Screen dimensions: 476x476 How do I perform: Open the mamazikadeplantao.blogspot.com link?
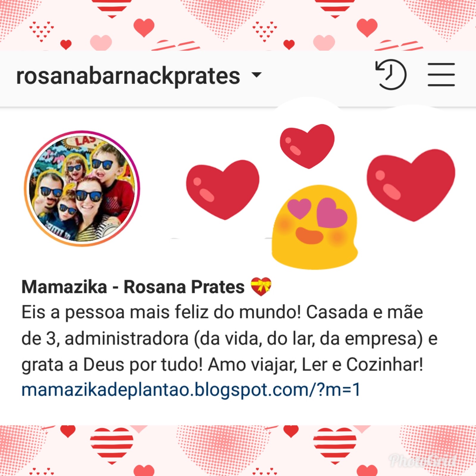click(191, 389)
